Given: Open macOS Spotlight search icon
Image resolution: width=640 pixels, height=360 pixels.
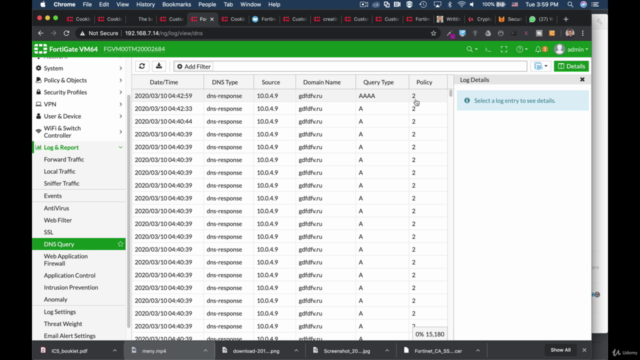Looking at the screenshot, I should pyautogui.click(x=570, y=4).
